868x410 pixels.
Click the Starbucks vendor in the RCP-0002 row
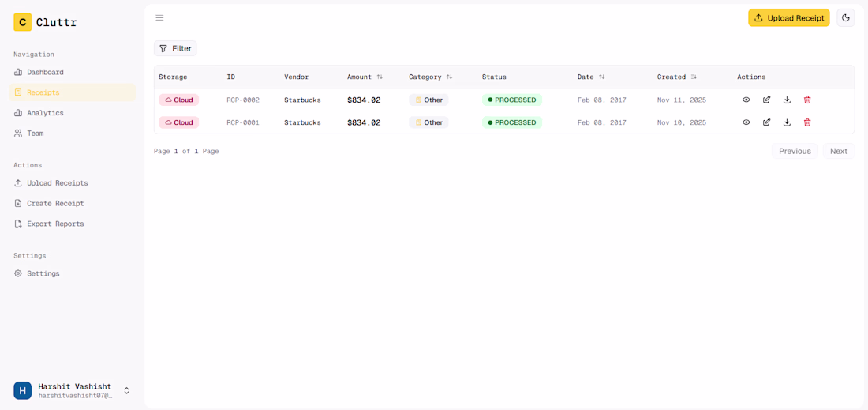coord(302,100)
